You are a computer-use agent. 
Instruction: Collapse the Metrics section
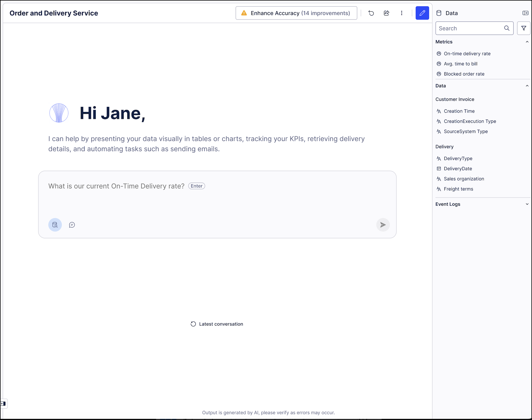point(527,42)
